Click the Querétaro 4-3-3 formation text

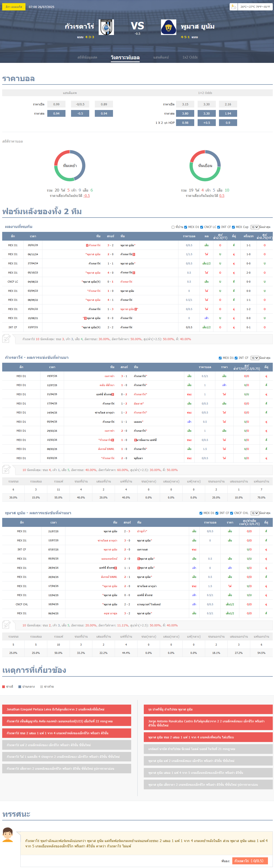point(89,37)
